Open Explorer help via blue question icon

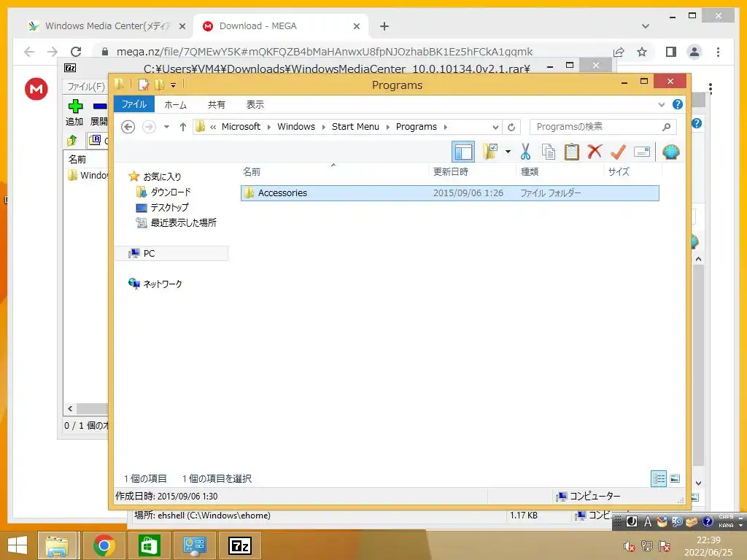click(x=678, y=105)
